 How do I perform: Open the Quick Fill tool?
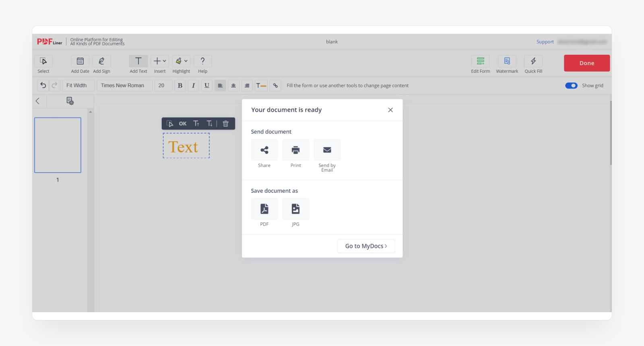tap(533, 61)
